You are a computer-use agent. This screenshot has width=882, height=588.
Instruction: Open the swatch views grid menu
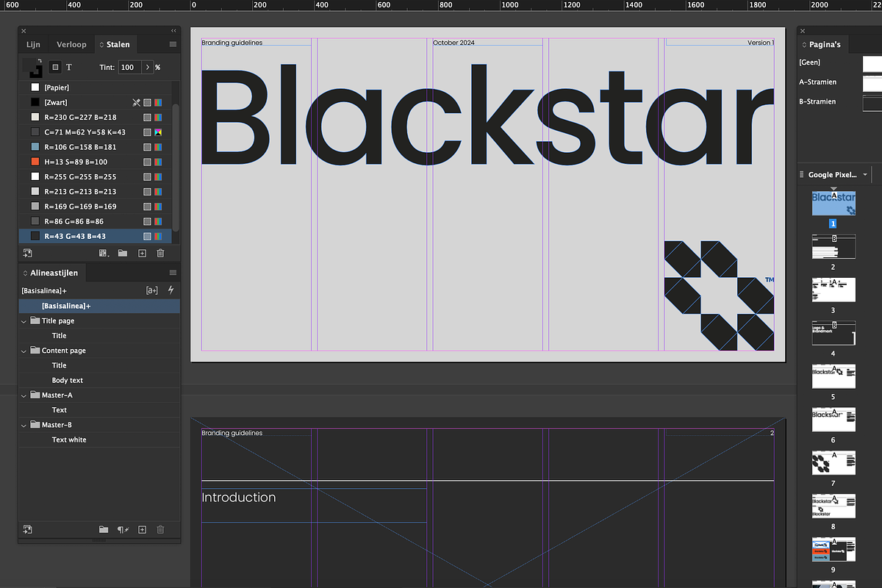(104, 253)
